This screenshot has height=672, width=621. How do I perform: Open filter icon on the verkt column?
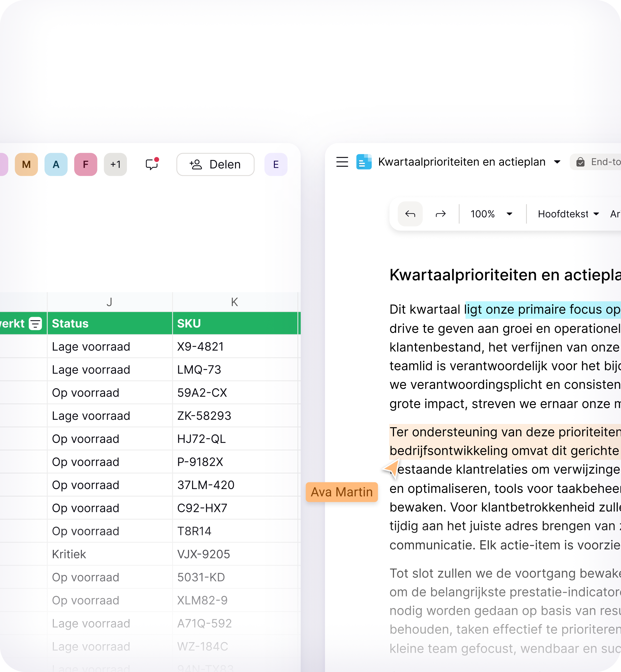[x=35, y=323]
